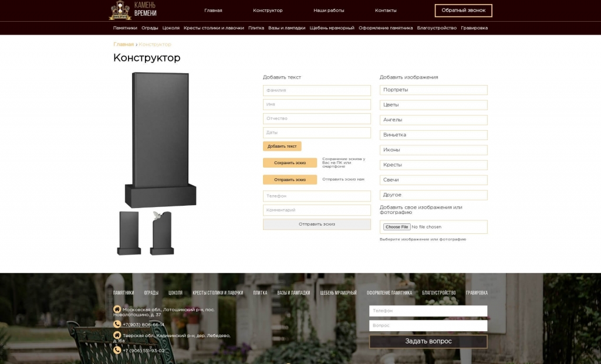Image resolution: width=601 pixels, height=364 pixels.
Task: Click the phone icon beside +7(903) 806-66-14
Action: pyautogui.click(x=117, y=324)
